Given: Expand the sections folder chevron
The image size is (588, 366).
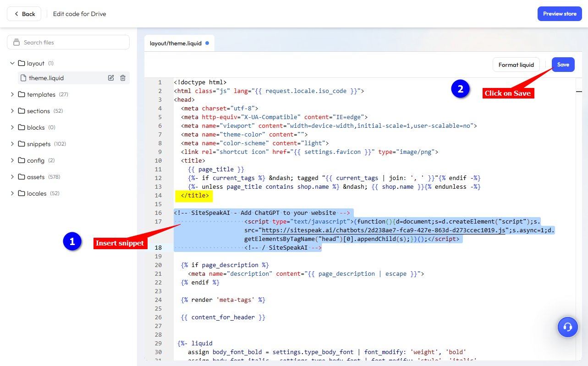Looking at the screenshot, I should click(x=12, y=111).
